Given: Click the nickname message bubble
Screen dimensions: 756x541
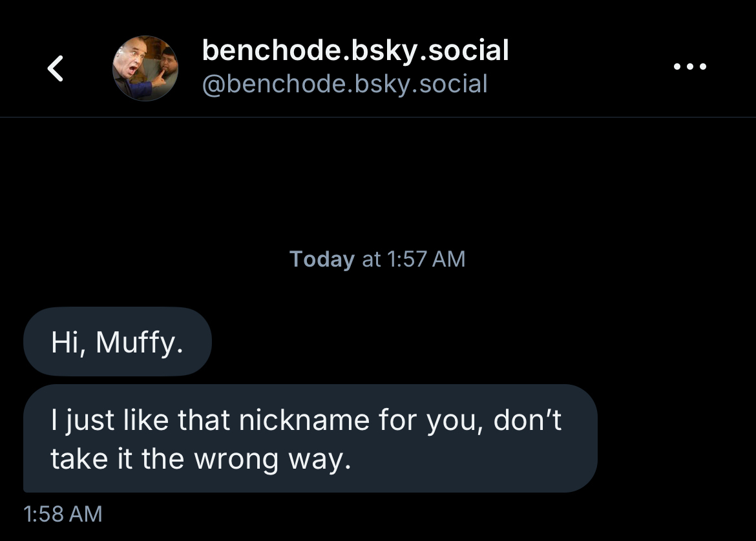Looking at the screenshot, I should tap(310, 438).
